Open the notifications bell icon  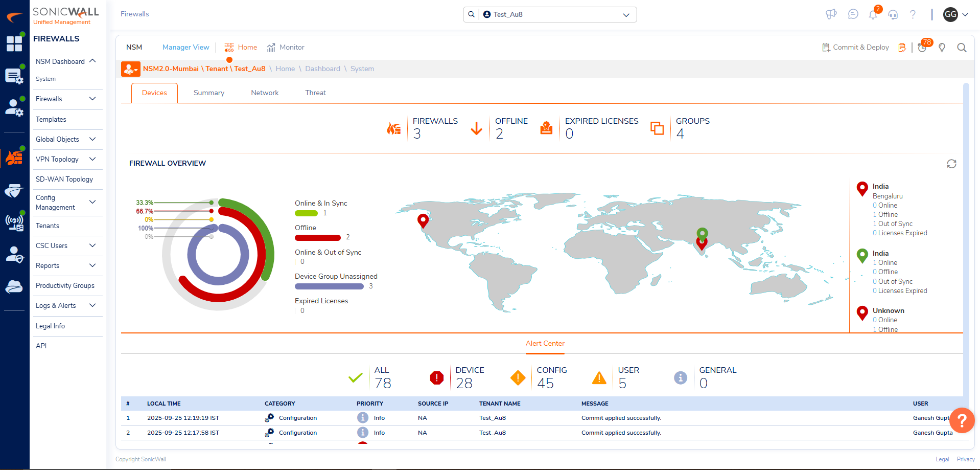tap(873, 14)
